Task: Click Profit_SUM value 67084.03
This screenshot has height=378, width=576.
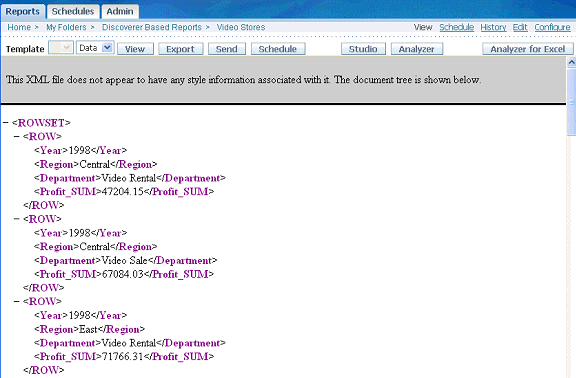Action: point(122,274)
